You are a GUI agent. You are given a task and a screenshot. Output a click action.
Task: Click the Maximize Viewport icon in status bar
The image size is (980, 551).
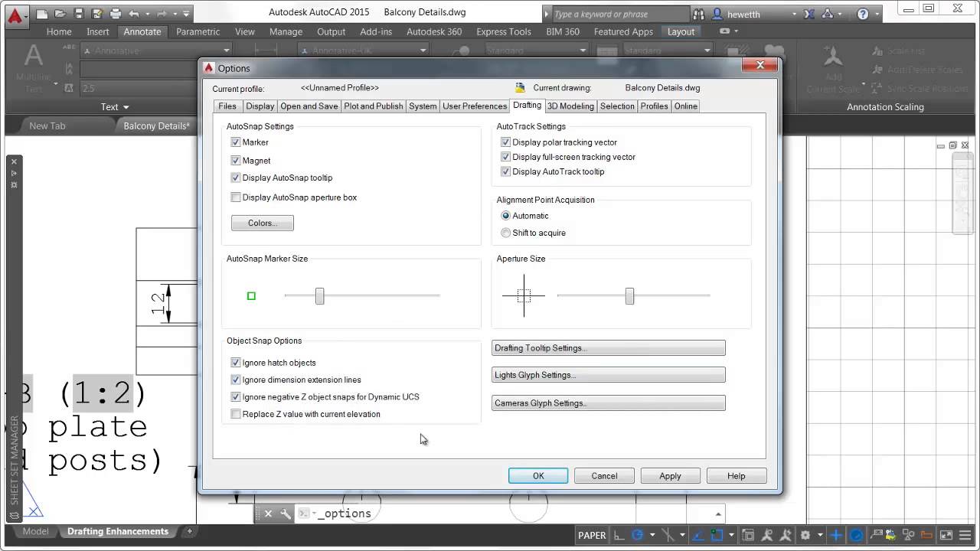[x=748, y=535]
